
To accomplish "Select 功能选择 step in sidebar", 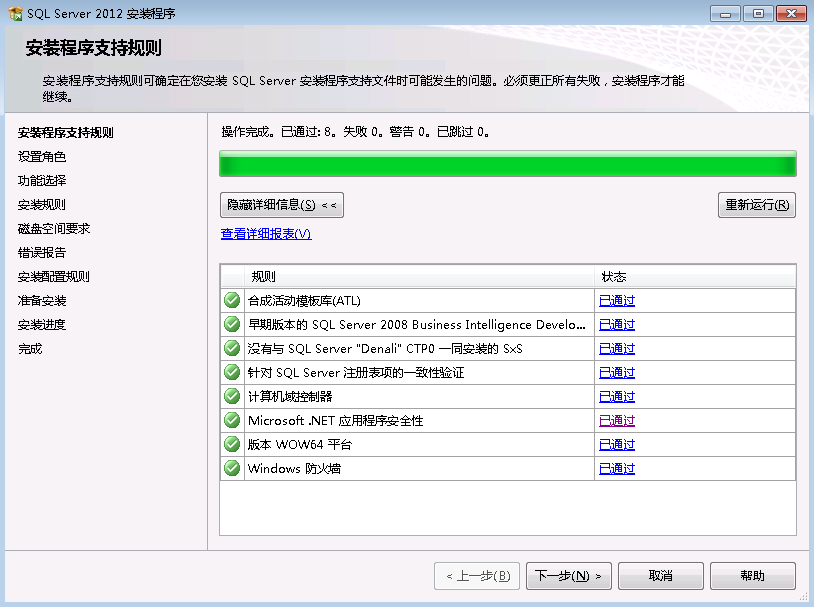I will 42,180.
